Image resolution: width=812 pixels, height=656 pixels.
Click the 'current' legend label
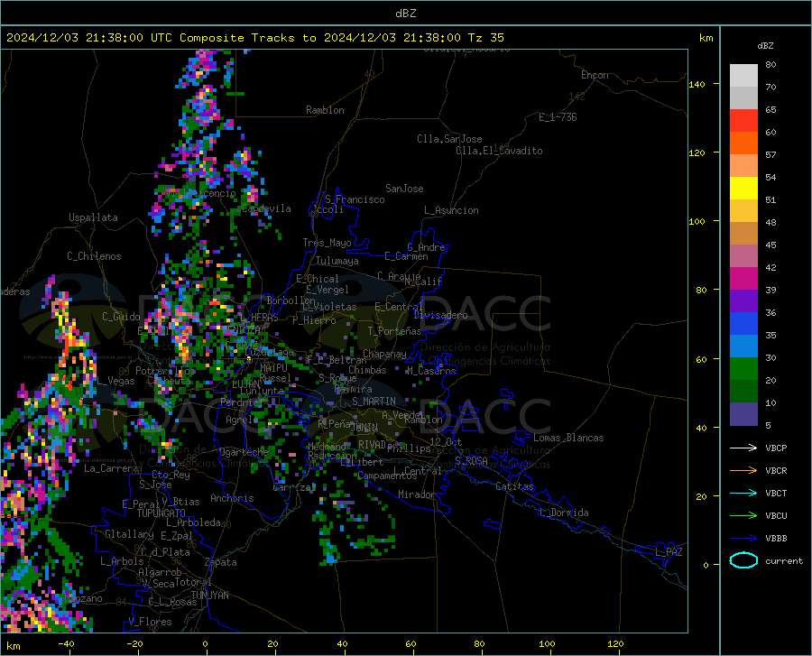(784, 560)
